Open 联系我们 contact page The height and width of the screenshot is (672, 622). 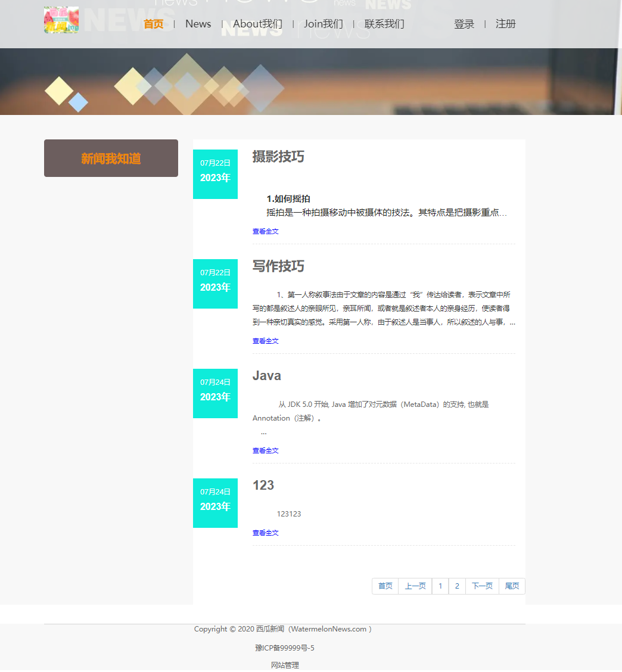click(384, 24)
